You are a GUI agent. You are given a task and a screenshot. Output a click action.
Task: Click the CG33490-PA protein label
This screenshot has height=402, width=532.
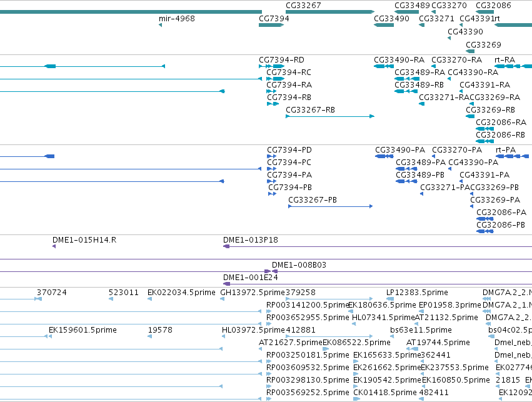pyautogui.click(x=400, y=150)
